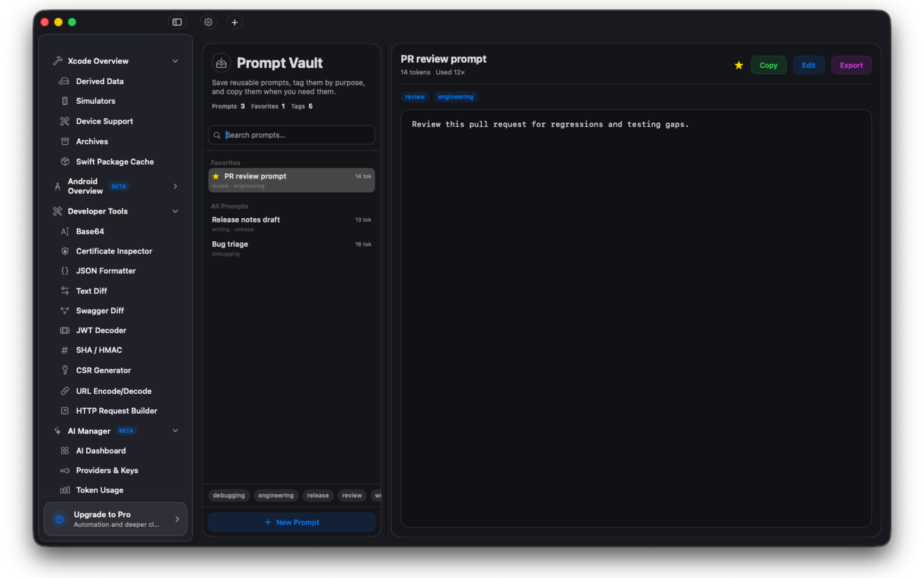Image resolution: width=924 pixels, height=578 pixels.
Task: Click the Export button
Action: coord(851,66)
